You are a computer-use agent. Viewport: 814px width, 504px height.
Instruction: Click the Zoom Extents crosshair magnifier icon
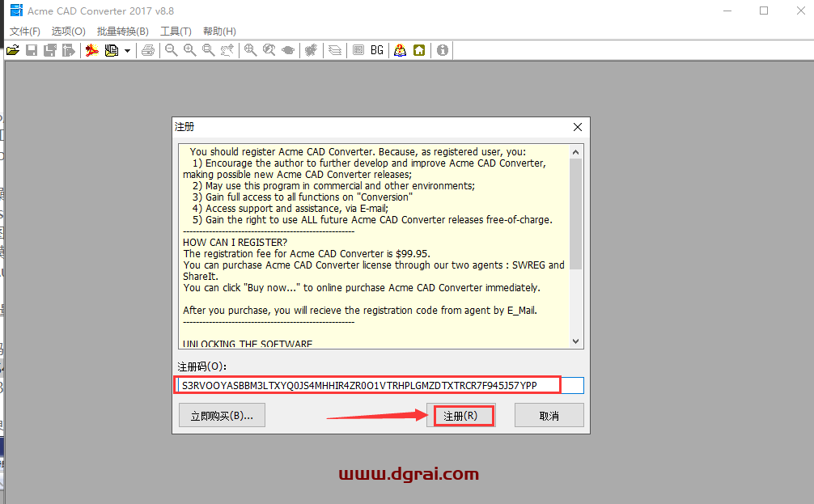click(251, 50)
